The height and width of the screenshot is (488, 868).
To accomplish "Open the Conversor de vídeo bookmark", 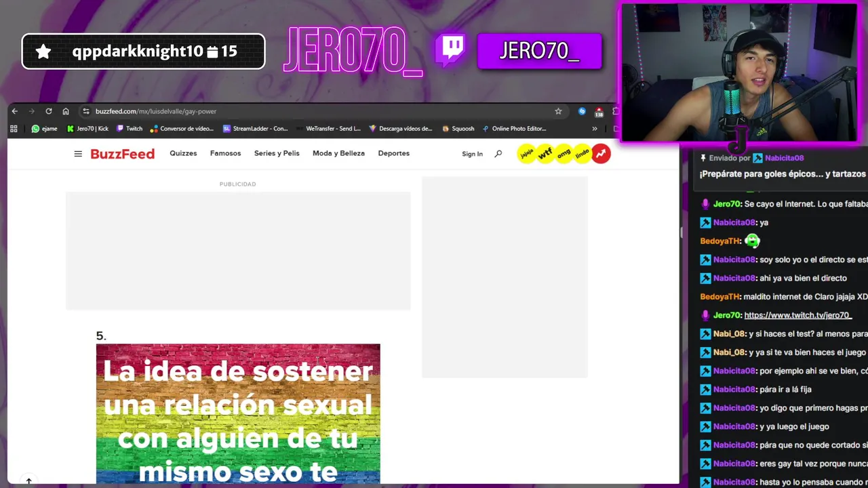I will (182, 128).
